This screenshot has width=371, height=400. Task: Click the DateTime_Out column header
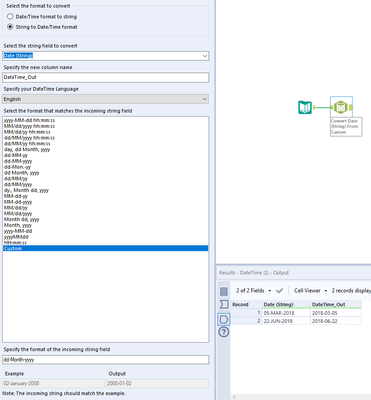point(336,304)
